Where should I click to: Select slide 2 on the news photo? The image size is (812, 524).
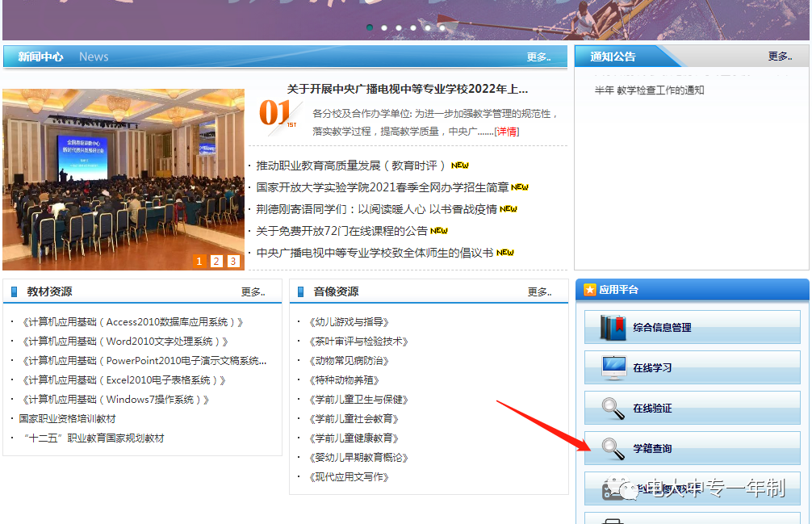coord(216,261)
